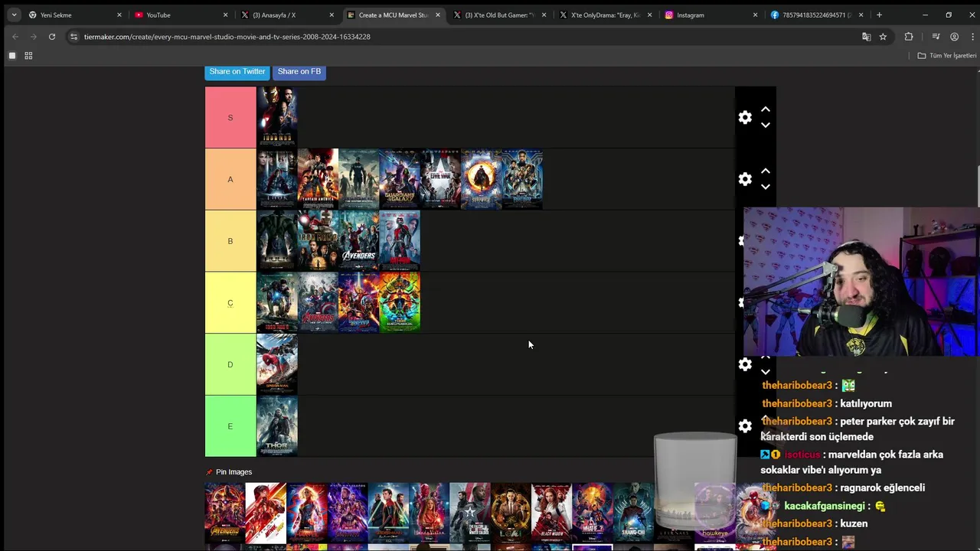This screenshot has height=551, width=980.
Task: Click the tiermaker URL address bar
Action: 467,37
